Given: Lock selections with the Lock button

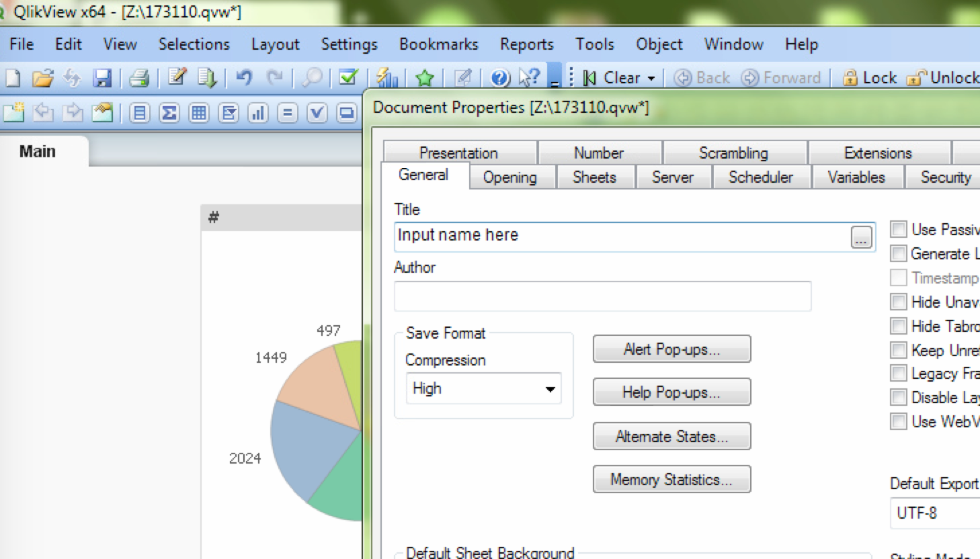Looking at the screenshot, I should click(870, 78).
